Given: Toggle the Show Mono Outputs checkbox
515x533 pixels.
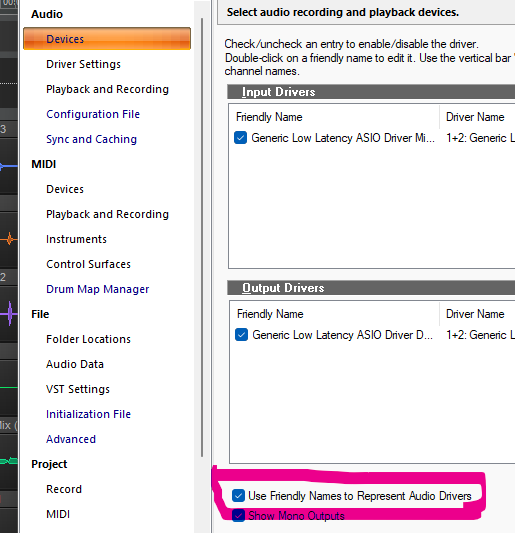Looking at the screenshot, I should (238, 515).
